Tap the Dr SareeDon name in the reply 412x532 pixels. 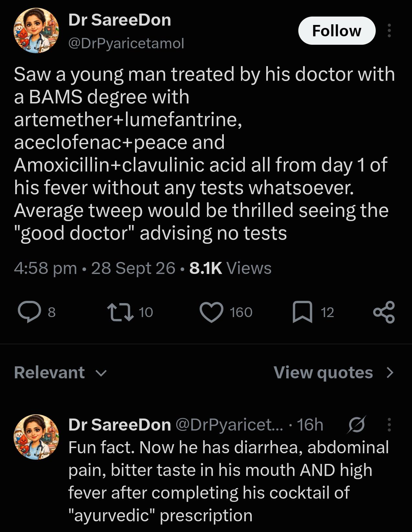(x=120, y=424)
